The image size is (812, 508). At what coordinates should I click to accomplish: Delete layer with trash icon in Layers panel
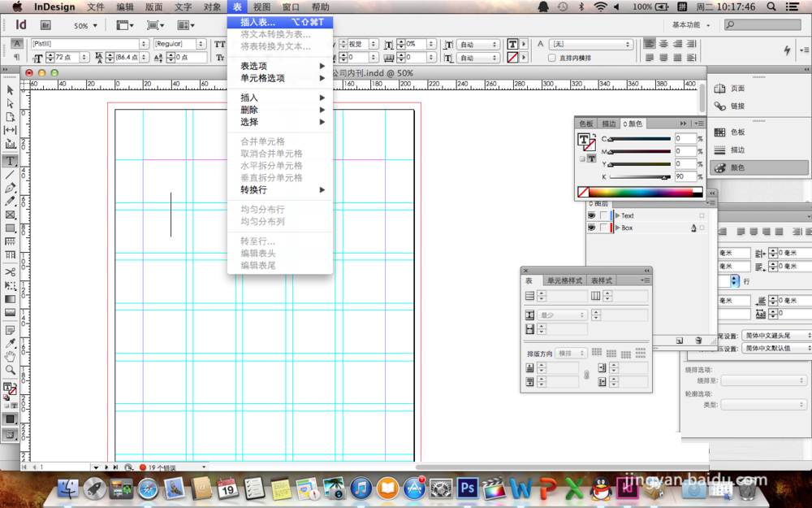tap(698, 341)
